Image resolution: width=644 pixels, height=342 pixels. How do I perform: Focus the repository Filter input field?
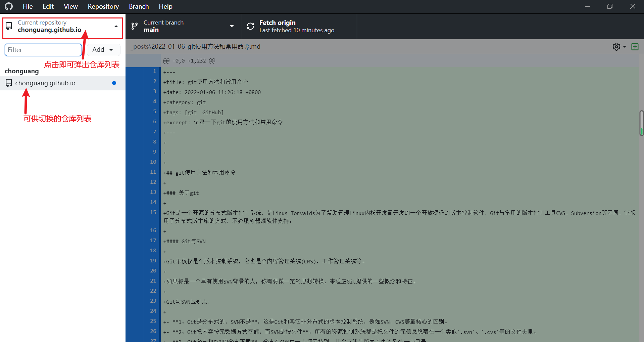(43, 50)
